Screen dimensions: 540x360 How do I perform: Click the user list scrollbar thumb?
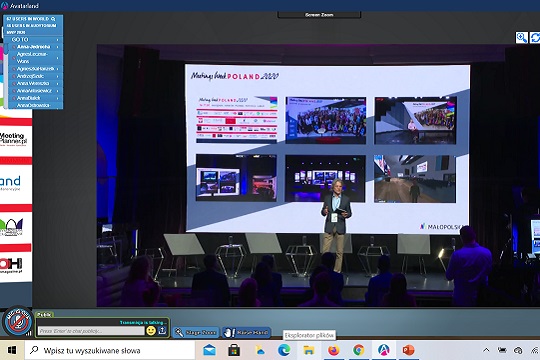coord(6,48)
